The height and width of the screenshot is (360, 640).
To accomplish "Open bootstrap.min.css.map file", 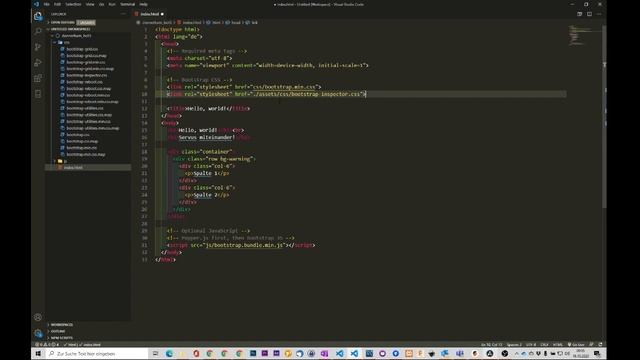I will [86, 154].
